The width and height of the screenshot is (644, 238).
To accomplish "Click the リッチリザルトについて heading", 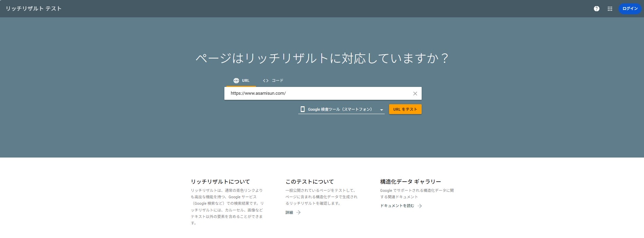I will click(x=220, y=182).
